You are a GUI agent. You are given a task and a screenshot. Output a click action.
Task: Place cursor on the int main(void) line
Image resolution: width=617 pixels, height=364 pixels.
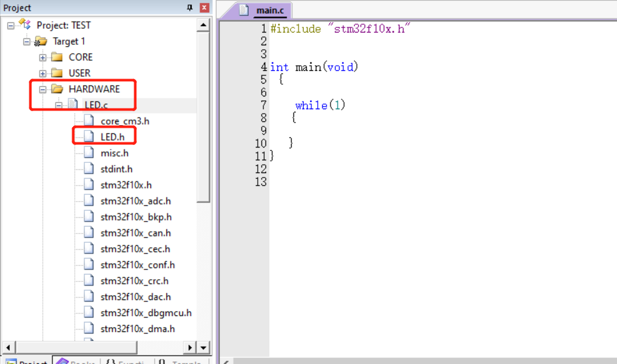(314, 67)
